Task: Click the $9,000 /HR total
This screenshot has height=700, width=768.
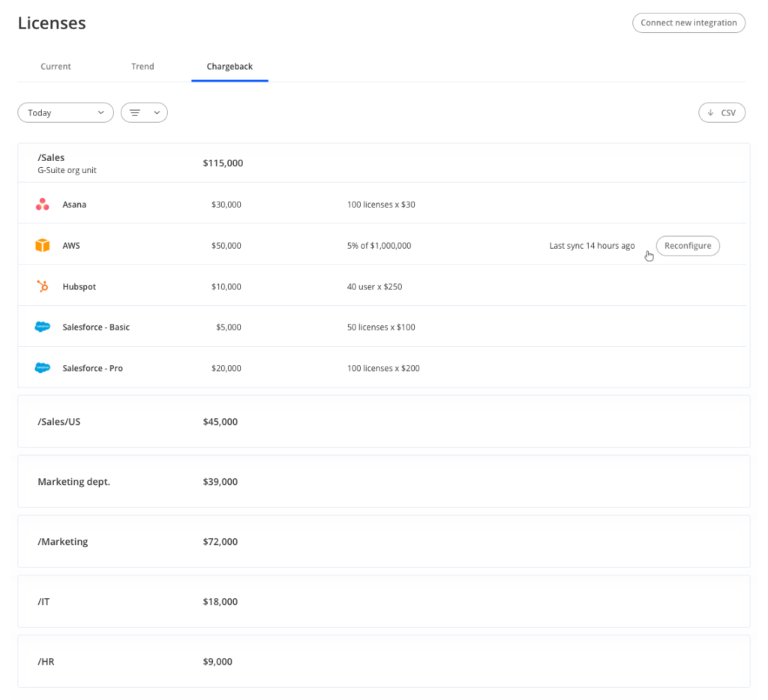Action: click(217, 661)
